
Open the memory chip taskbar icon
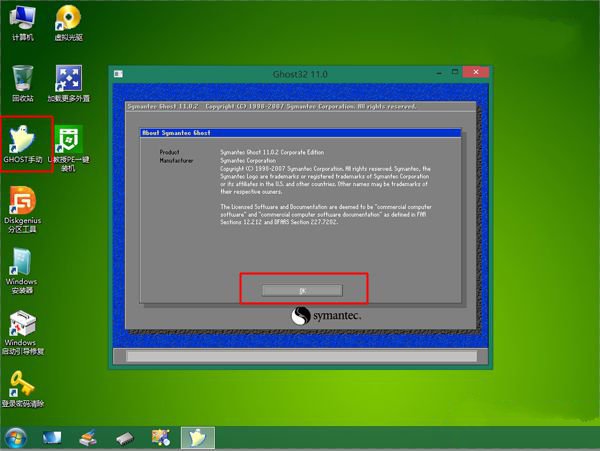click(125, 438)
